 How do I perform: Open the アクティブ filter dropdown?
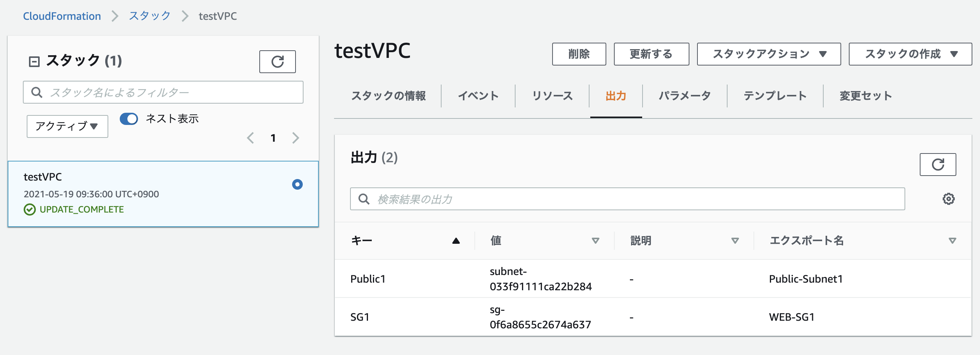(67, 126)
